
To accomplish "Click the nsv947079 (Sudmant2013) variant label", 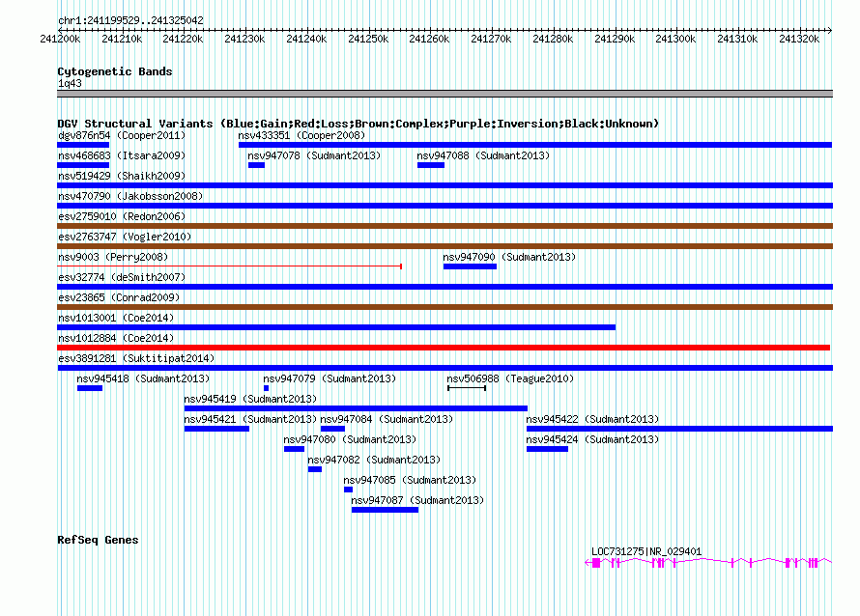I will 330,378.
